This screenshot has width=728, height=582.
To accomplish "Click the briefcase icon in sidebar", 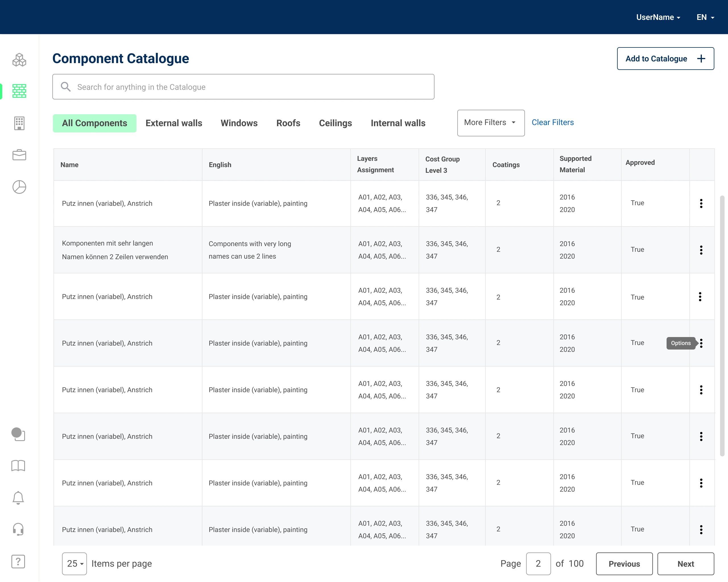I will [x=19, y=155].
